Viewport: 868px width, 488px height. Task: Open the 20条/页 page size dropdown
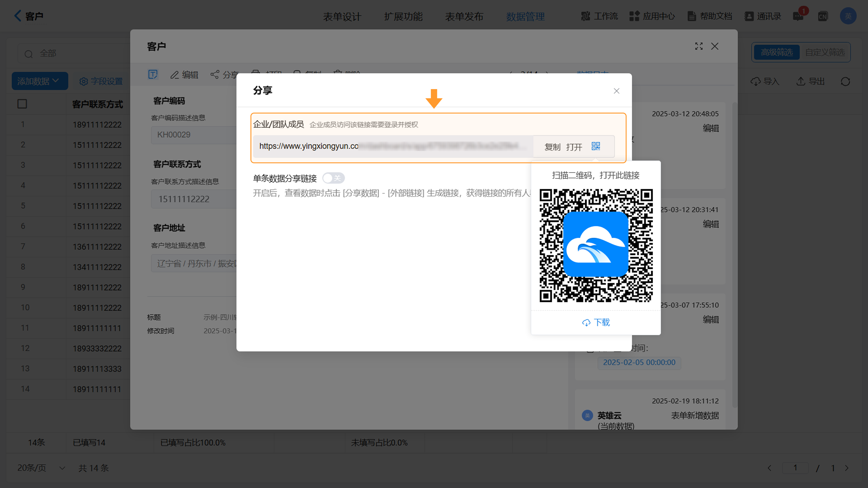(41, 468)
